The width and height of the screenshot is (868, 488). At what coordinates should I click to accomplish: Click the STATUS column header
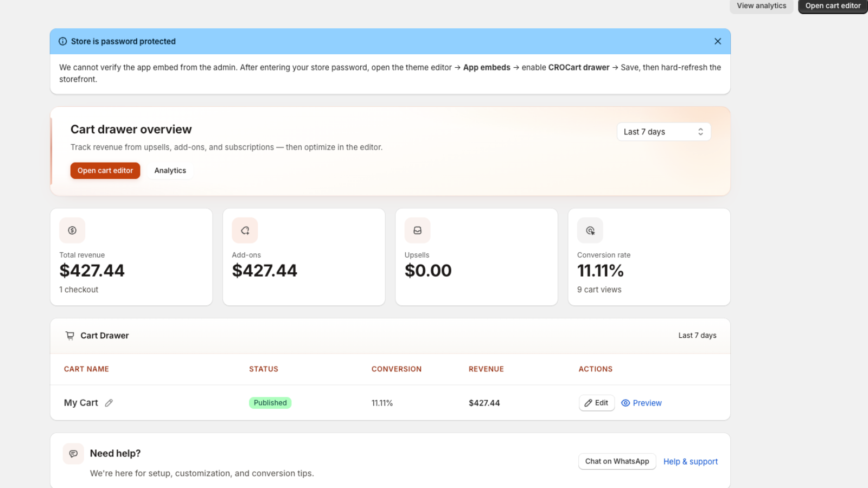(264, 369)
